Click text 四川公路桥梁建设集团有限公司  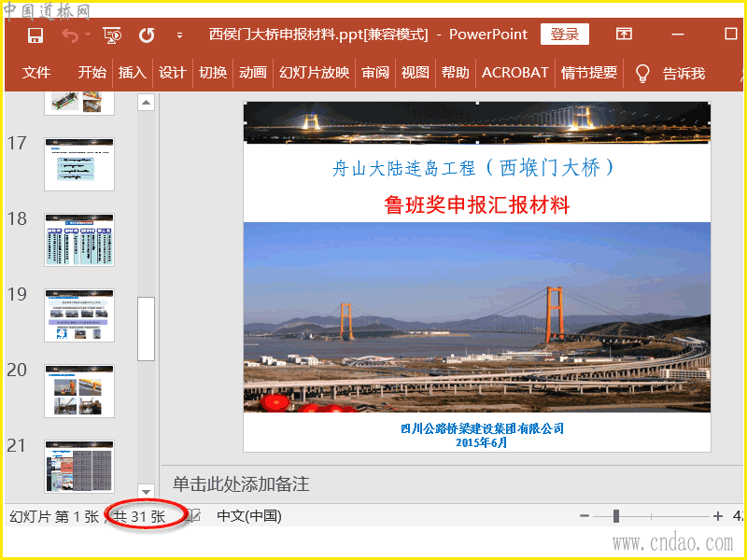point(482,428)
